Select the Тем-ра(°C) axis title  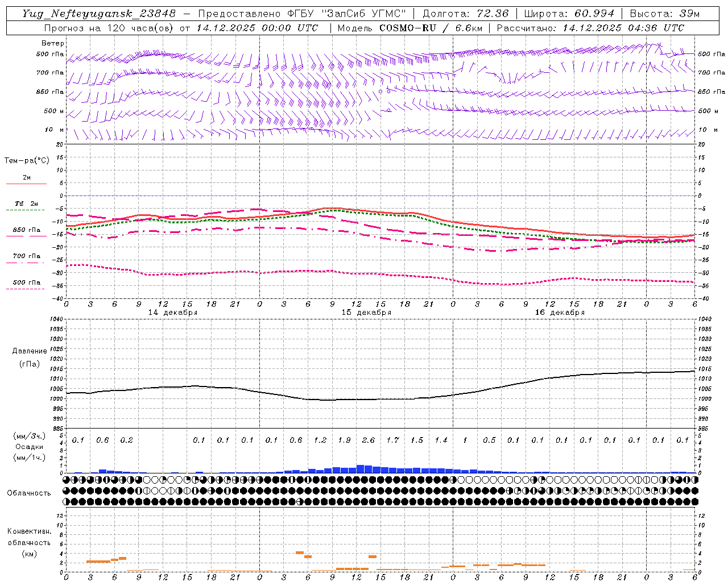pyautogui.click(x=27, y=161)
